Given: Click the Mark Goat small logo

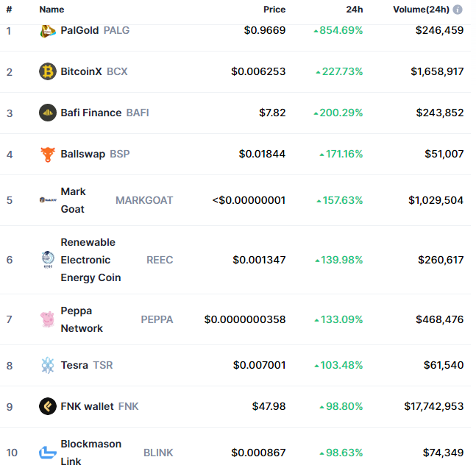Looking at the screenshot, I should (x=48, y=200).
